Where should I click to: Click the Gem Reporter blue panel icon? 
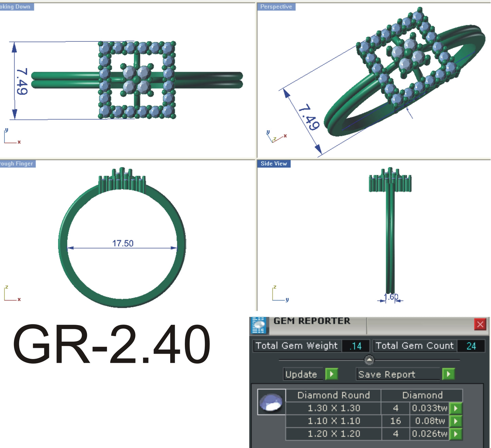pyautogui.click(x=259, y=325)
